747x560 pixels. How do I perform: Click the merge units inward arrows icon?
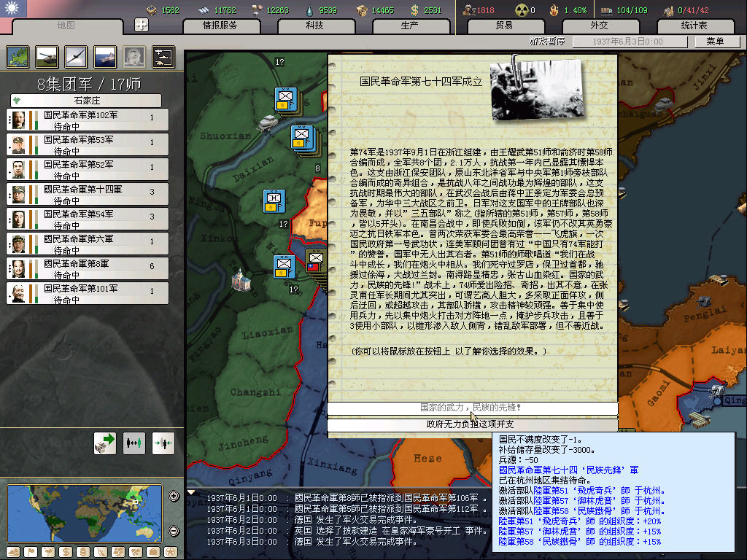click(163, 443)
